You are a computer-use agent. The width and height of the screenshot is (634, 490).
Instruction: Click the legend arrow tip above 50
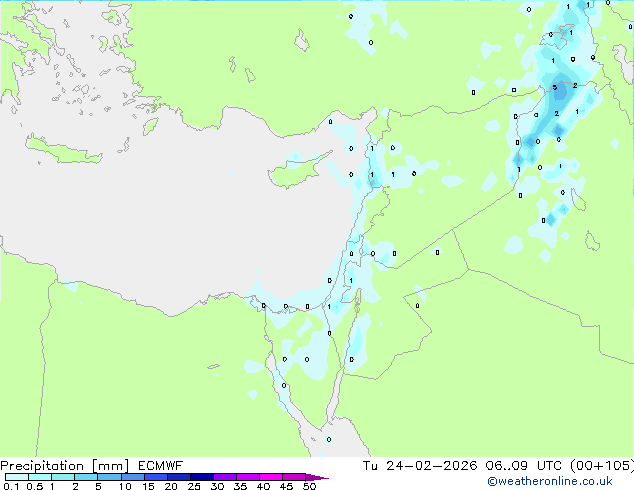pos(317,477)
